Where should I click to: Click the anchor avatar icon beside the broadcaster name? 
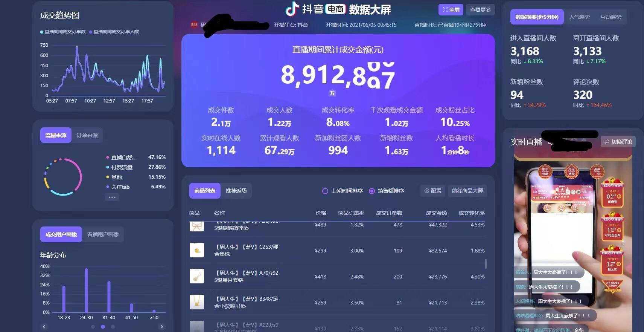pyautogui.click(x=194, y=25)
